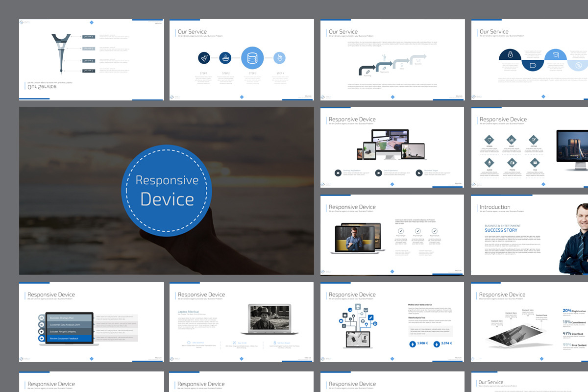Click the paintbrush icon above STEP 1

204,58
